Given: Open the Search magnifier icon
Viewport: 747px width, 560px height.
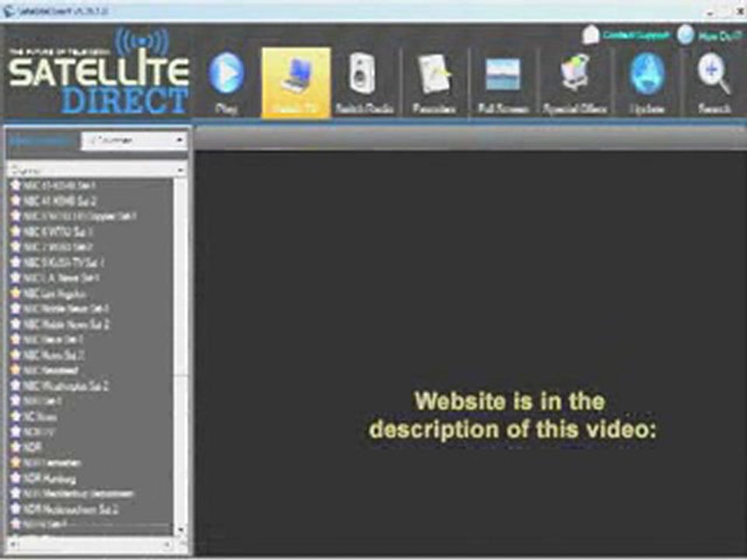Looking at the screenshot, I should point(714,74).
